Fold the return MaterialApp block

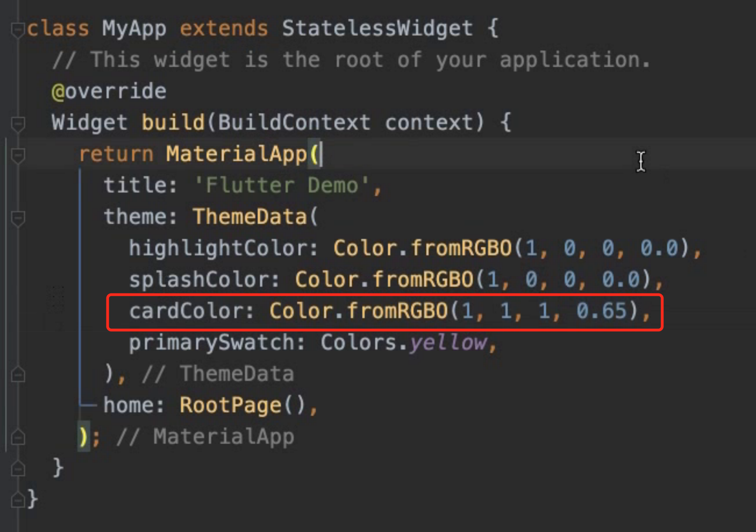[x=18, y=156]
